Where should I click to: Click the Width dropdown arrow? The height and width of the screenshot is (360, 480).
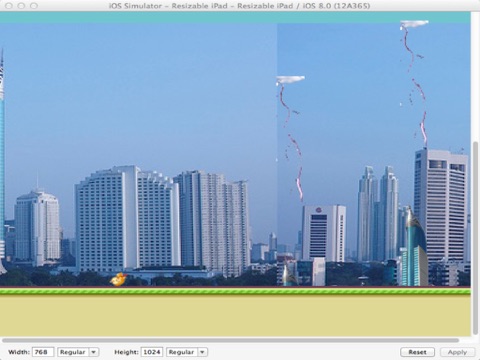(94, 352)
